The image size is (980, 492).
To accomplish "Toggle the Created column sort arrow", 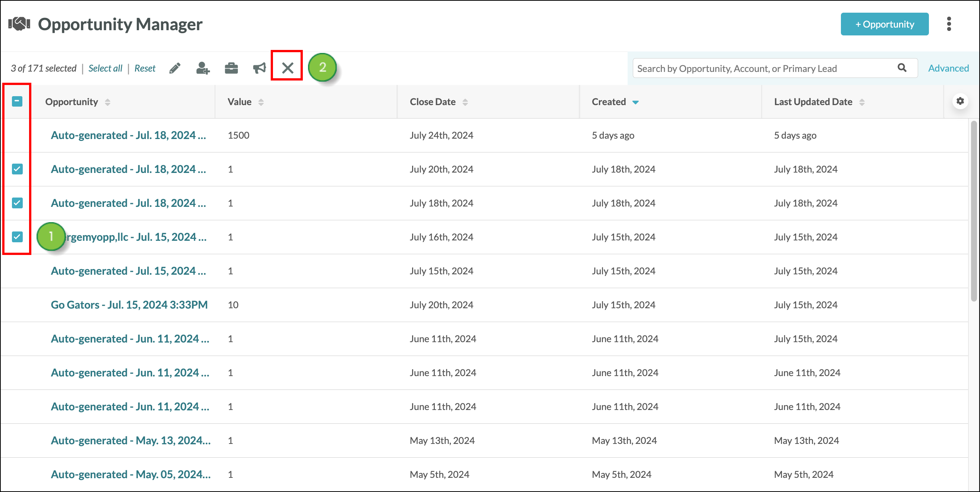I will pyautogui.click(x=635, y=102).
